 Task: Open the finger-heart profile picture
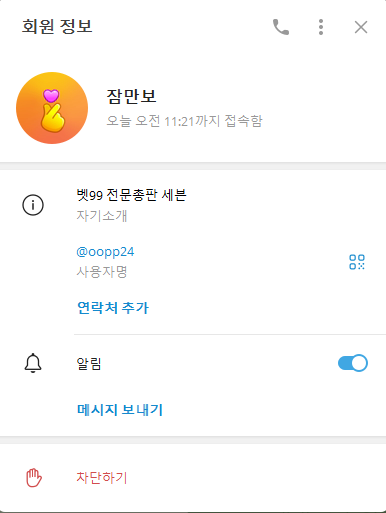(x=52, y=108)
